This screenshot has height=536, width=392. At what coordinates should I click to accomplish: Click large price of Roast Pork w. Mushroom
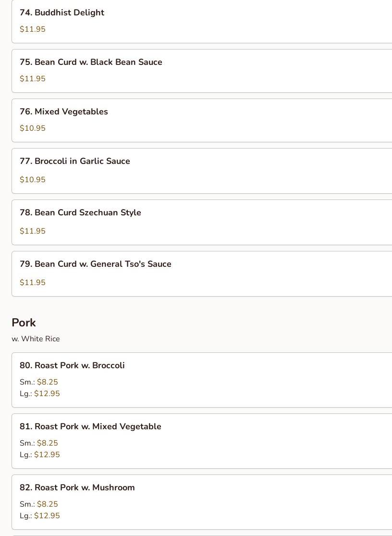(47, 516)
